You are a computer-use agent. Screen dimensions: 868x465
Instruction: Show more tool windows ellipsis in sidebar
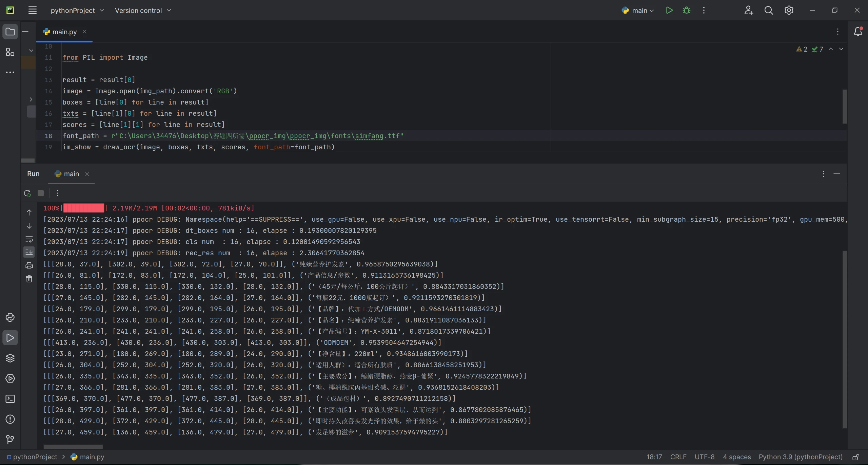click(10, 72)
